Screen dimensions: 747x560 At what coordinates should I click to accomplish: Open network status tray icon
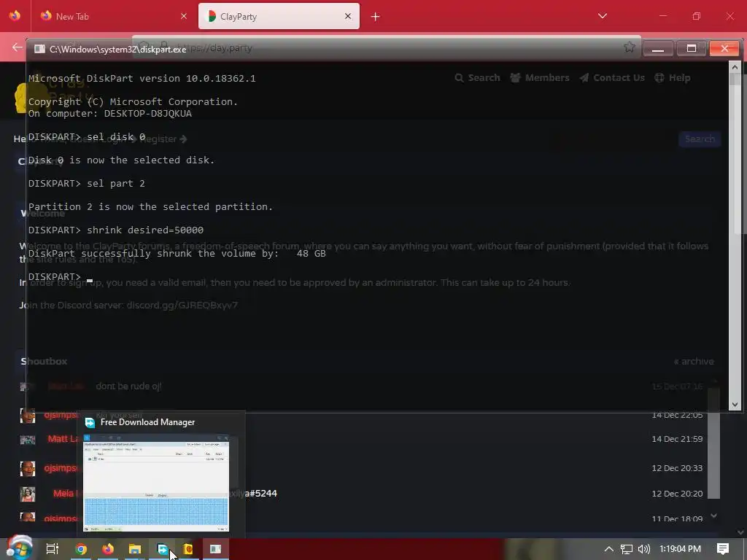[x=627, y=549]
